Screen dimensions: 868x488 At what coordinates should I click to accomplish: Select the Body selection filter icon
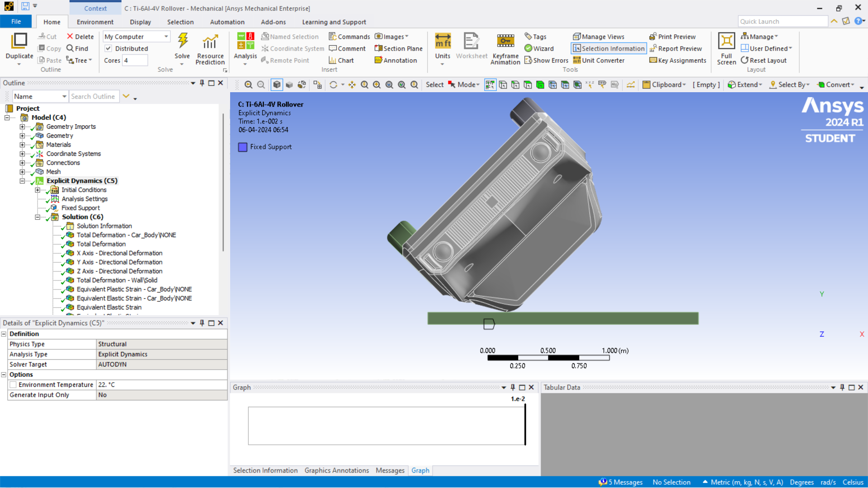point(540,84)
